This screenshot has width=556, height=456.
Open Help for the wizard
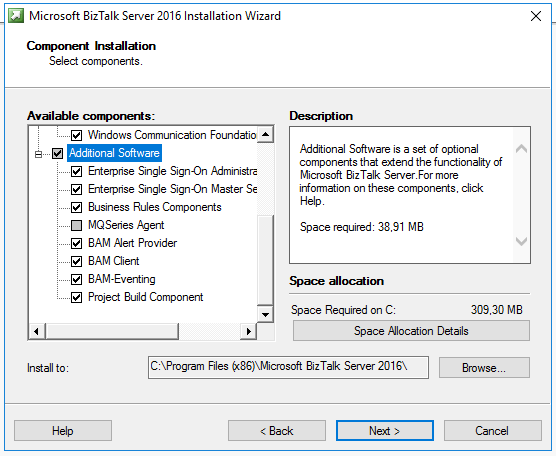click(63, 431)
